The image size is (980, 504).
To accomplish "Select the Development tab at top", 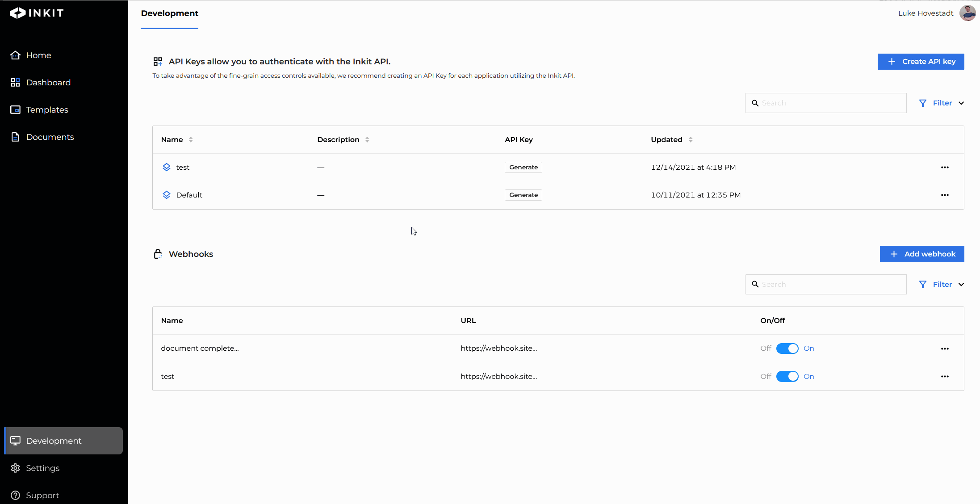I will (169, 13).
